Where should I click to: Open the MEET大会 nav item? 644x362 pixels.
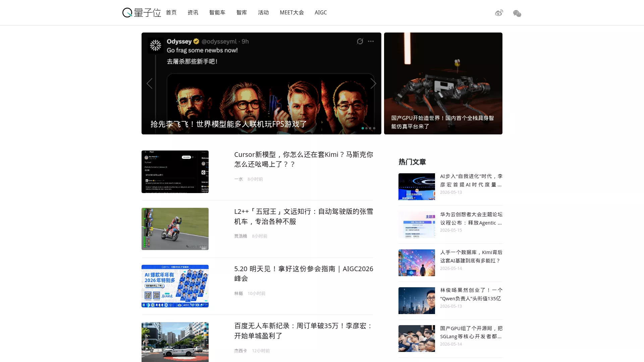(292, 12)
